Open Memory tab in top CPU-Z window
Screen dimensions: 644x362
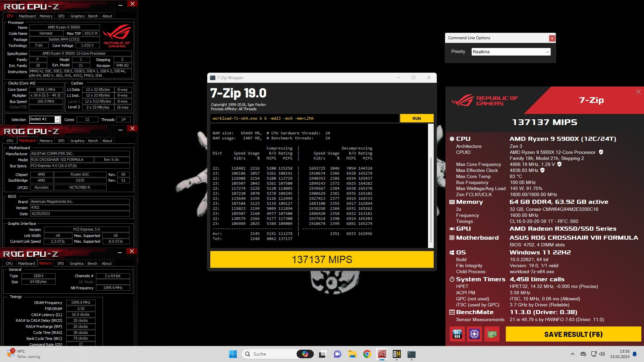46,16
